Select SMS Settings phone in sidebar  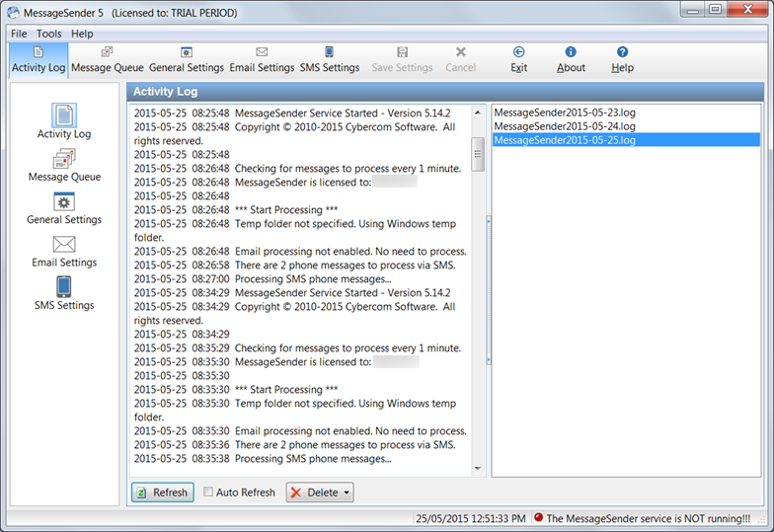coord(64,286)
